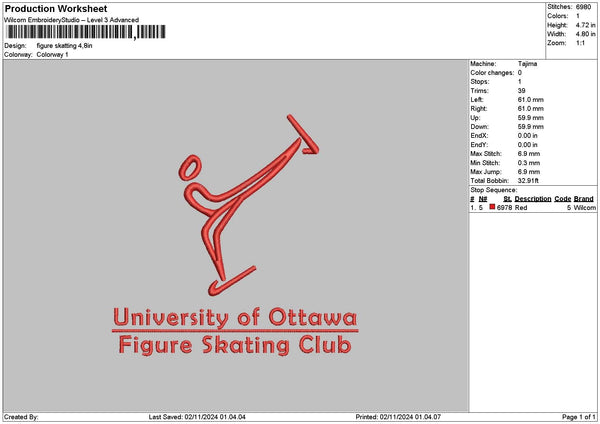This screenshot has width=600, height=424.
Task: Click the 'Description' column header
Action: pos(533,199)
